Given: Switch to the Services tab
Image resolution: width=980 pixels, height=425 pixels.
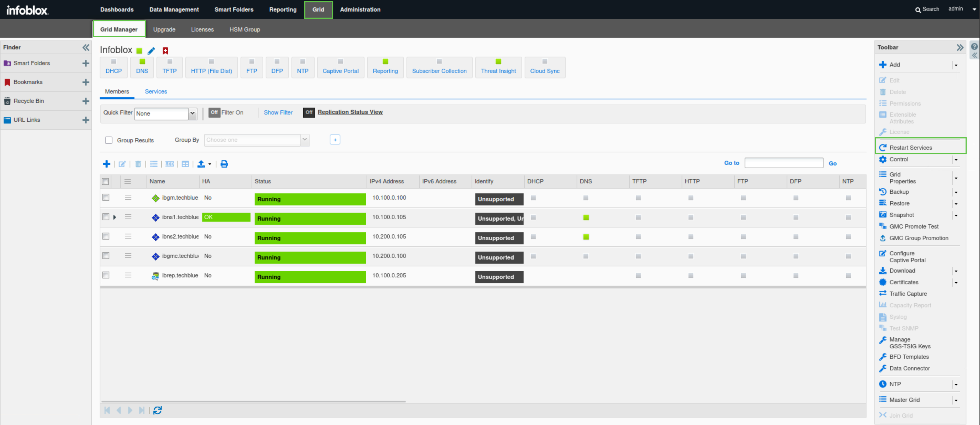Looking at the screenshot, I should click(156, 92).
